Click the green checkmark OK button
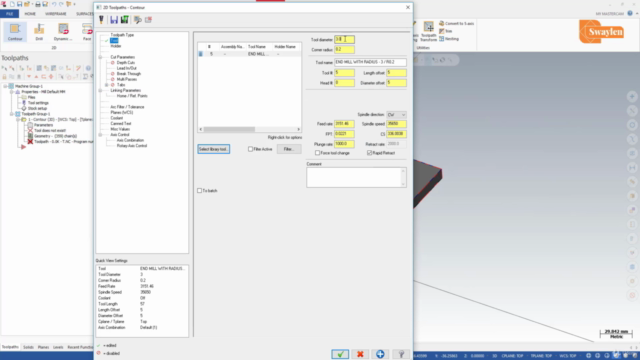 pyautogui.click(x=340, y=354)
